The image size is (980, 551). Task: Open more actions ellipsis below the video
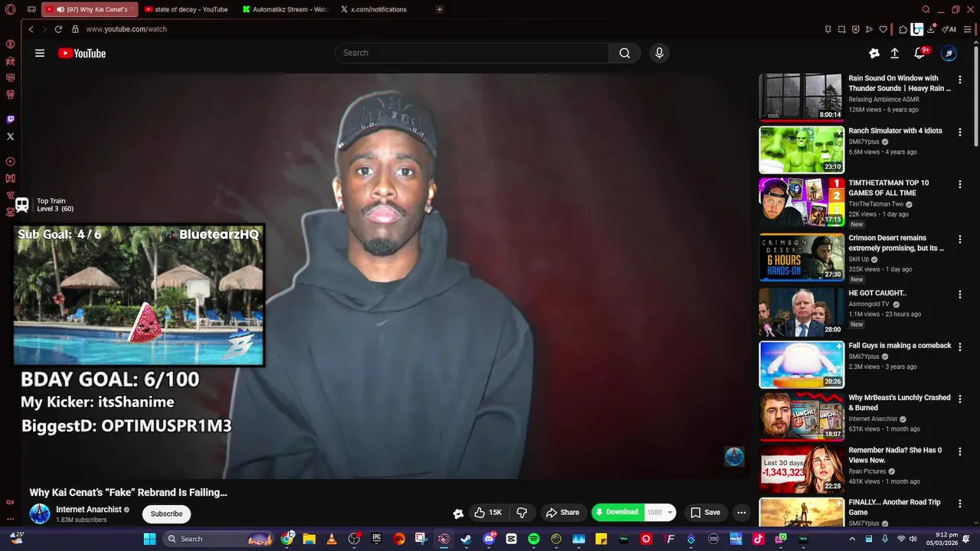[x=741, y=513]
